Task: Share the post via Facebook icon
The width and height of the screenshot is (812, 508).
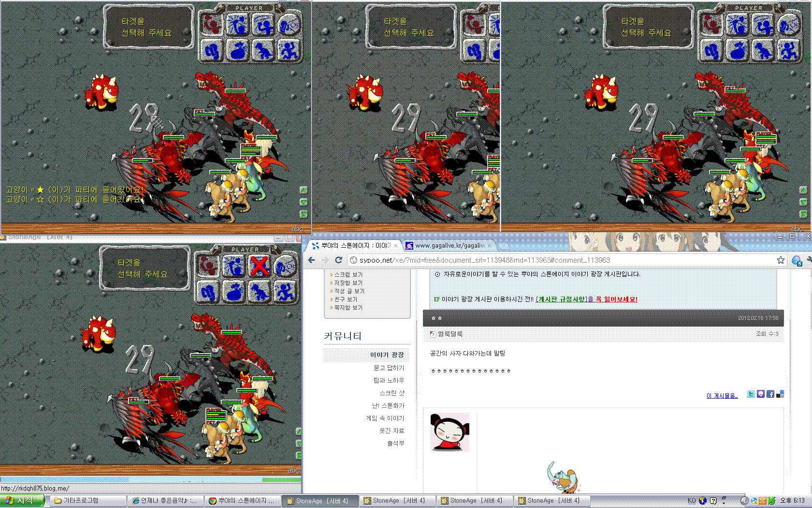Action: (x=770, y=394)
